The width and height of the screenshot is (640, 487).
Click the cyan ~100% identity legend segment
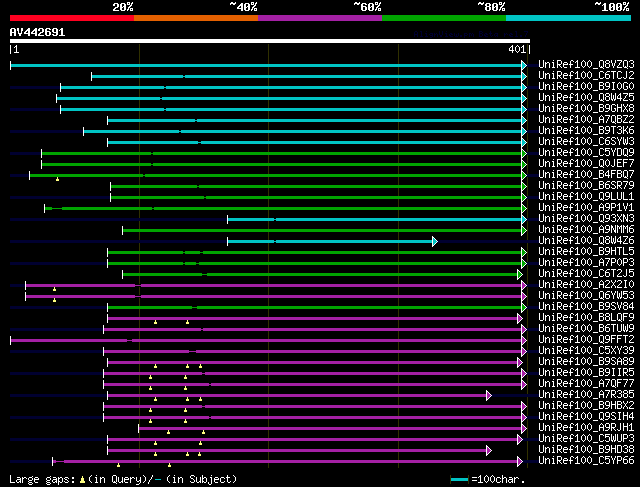(x=569, y=18)
